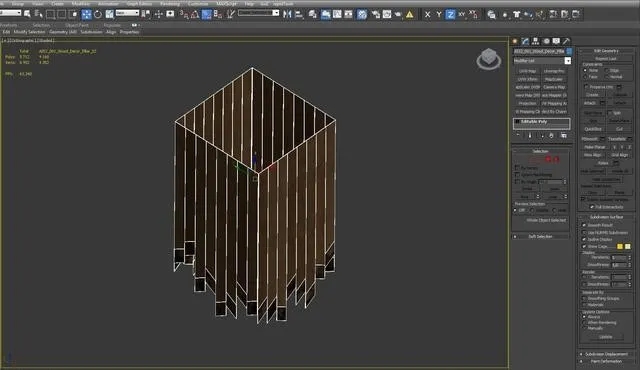The height and width of the screenshot is (370, 640).
Task: Open the Properties ribbon tab
Action: coord(130,32)
